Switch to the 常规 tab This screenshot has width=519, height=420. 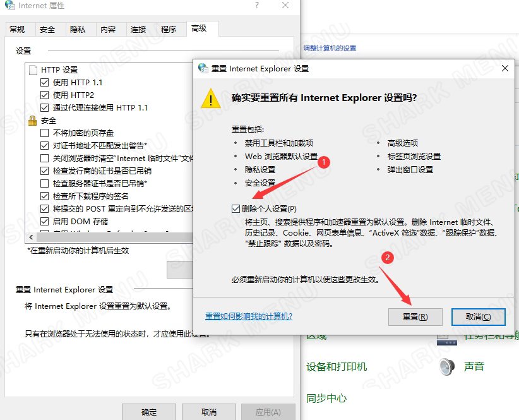pos(17,30)
